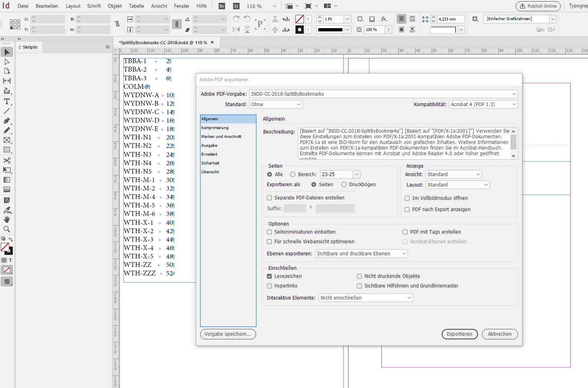Select the Hand tool
588x388 pixels.
pos(7,220)
